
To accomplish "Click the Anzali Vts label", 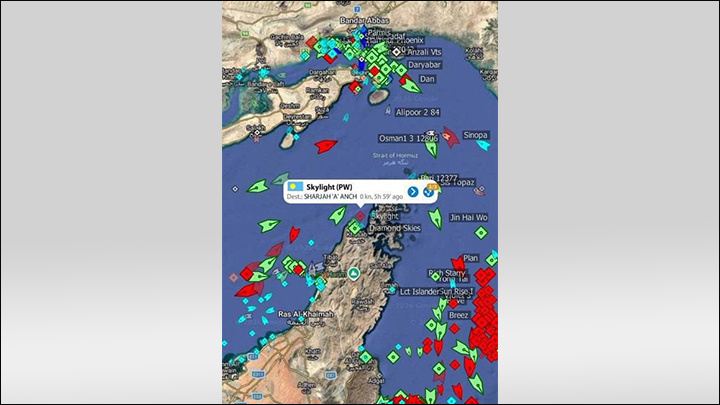I will click(x=424, y=52).
